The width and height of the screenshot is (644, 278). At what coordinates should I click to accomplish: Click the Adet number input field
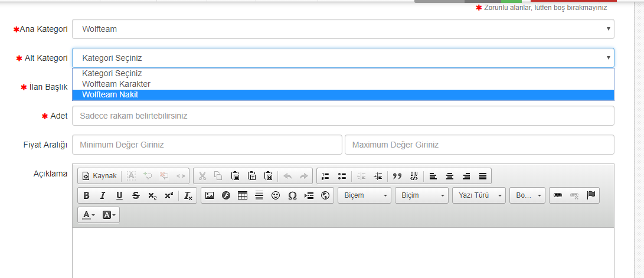click(344, 116)
